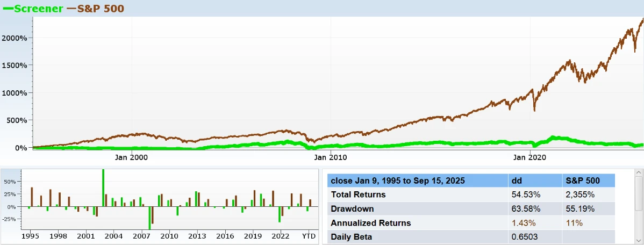
Task: Click the stats table scroll up arrow
Action: [638, 172]
